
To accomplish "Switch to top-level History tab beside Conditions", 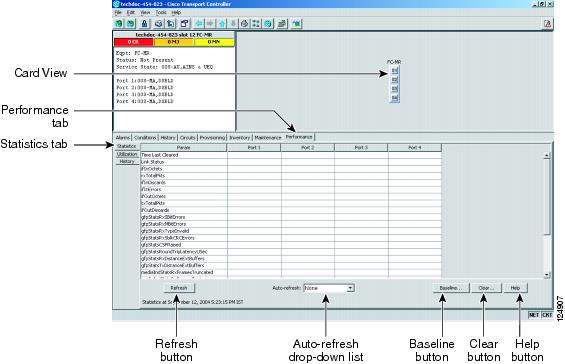I will click(168, 138).
